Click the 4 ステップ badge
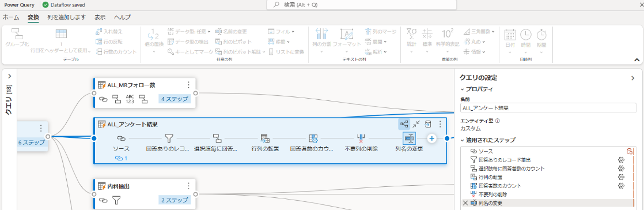This screenshot has height=210, width=644. (x=175, y=99)
